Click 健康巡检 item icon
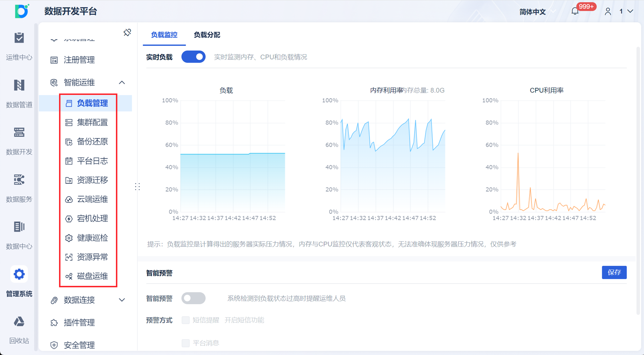Image resolution: width=644 pixels, height=355 pixels. 69,238
